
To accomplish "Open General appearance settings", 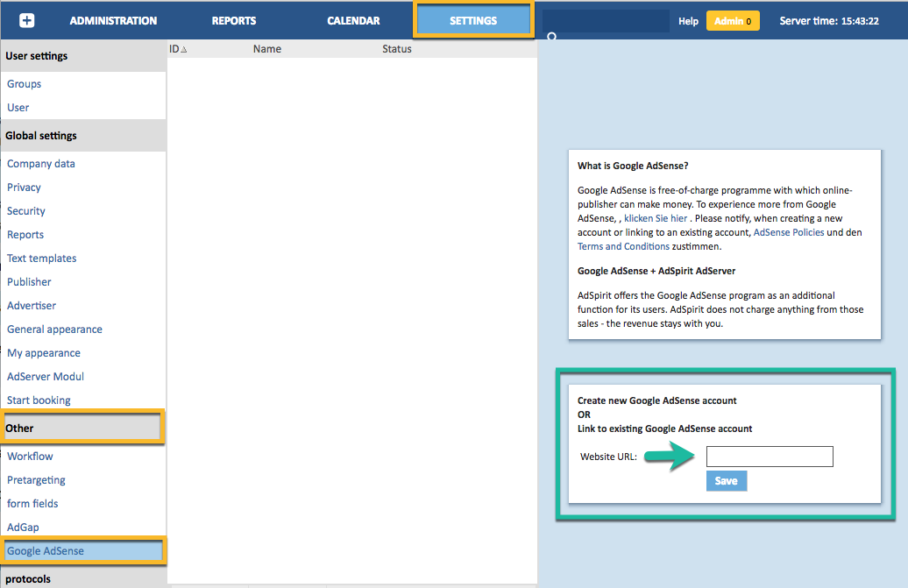I will click(54, 329).
